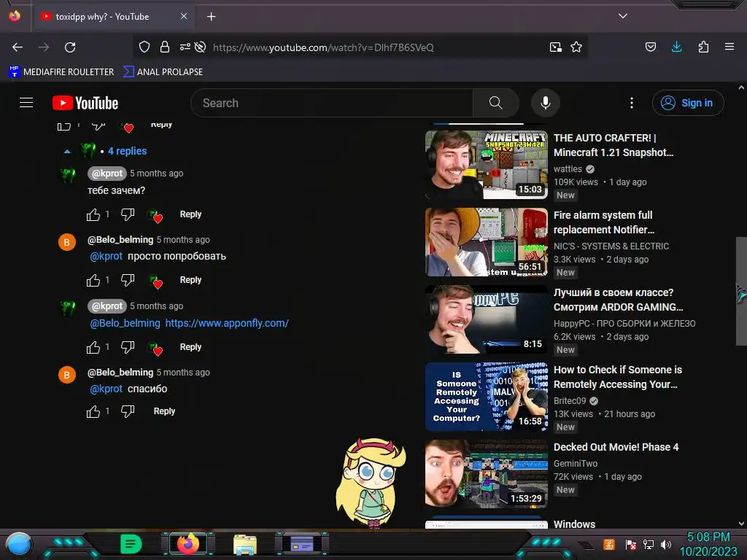Open the @kprot mention before 'спасибо'

(x=107, y=389)
